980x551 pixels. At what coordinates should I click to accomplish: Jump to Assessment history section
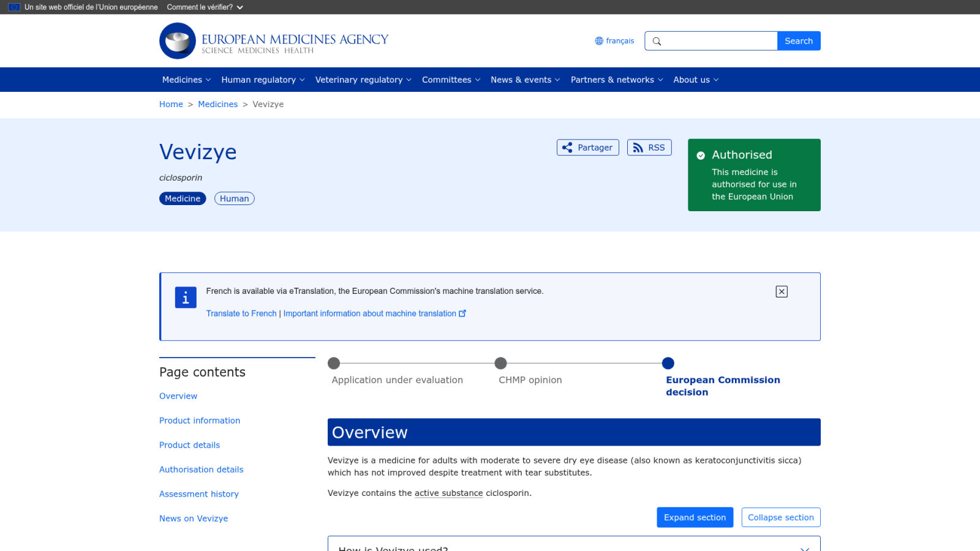(x=199, y=494)
